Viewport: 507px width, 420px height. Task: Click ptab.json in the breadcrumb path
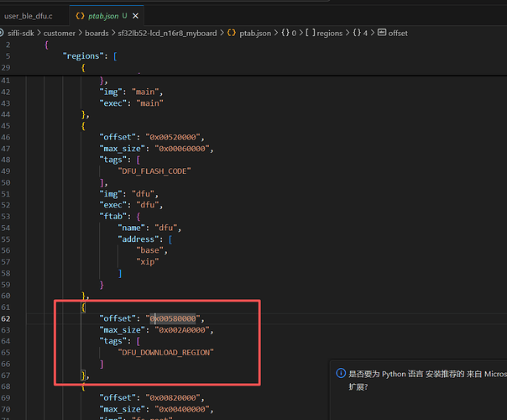click(255, 33)
